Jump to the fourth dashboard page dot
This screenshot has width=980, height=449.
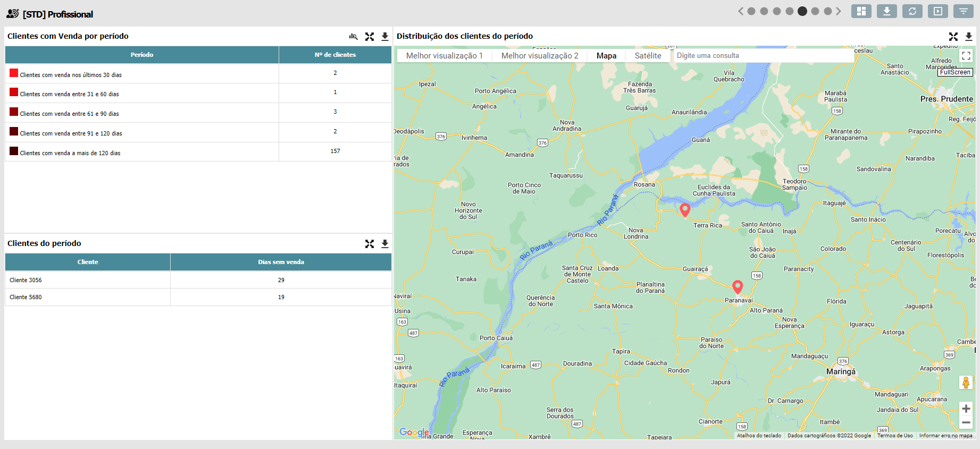click(790, 11)
